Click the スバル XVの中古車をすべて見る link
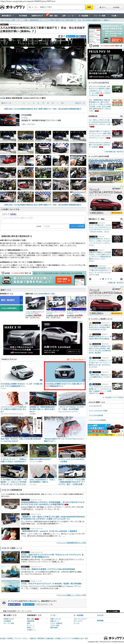124x644 pixels. (44, 294)
